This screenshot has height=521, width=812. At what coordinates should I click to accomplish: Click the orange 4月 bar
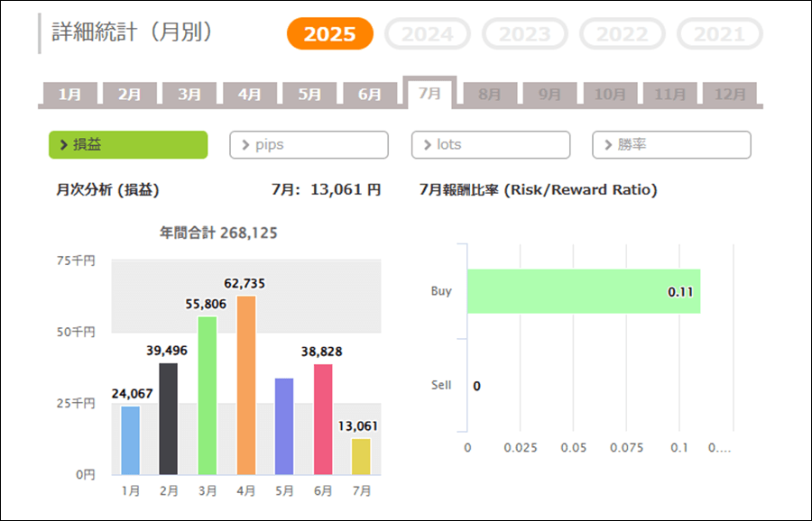coord(246,386)
